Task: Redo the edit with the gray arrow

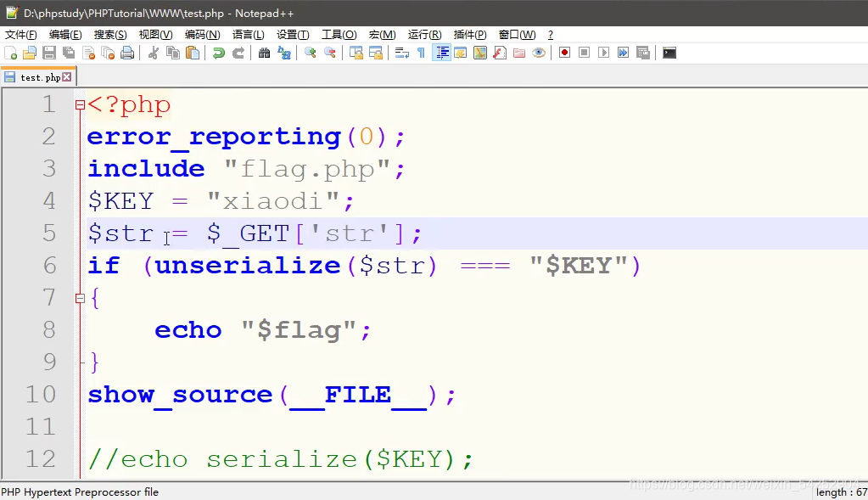Action: point(238,53)
